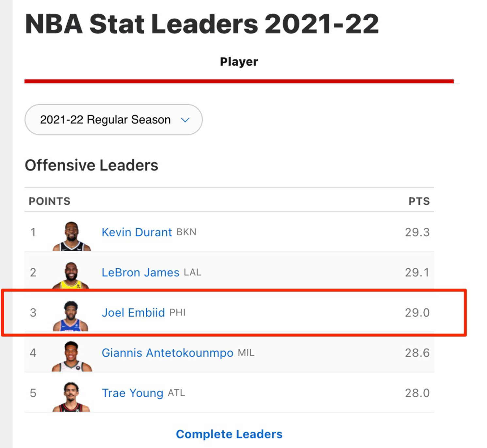This screenshot has height=448, width=487.
Task: Click Joel Embiid's 29.0 points value
Action: click(417, 312)
